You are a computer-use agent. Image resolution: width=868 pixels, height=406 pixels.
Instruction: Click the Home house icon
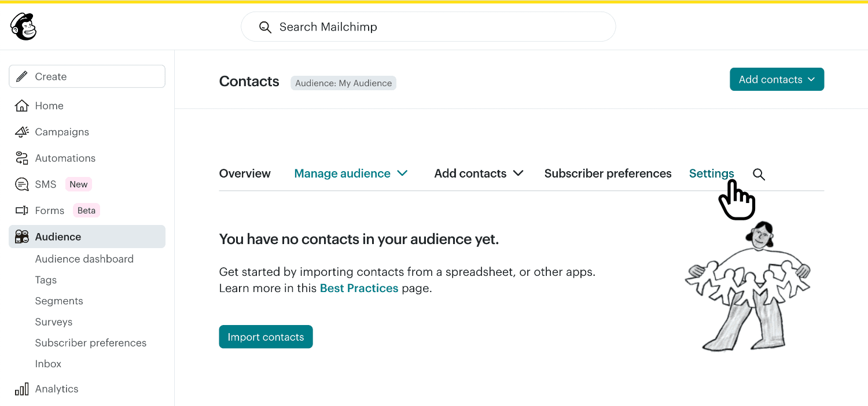click(x=21, y=106)
